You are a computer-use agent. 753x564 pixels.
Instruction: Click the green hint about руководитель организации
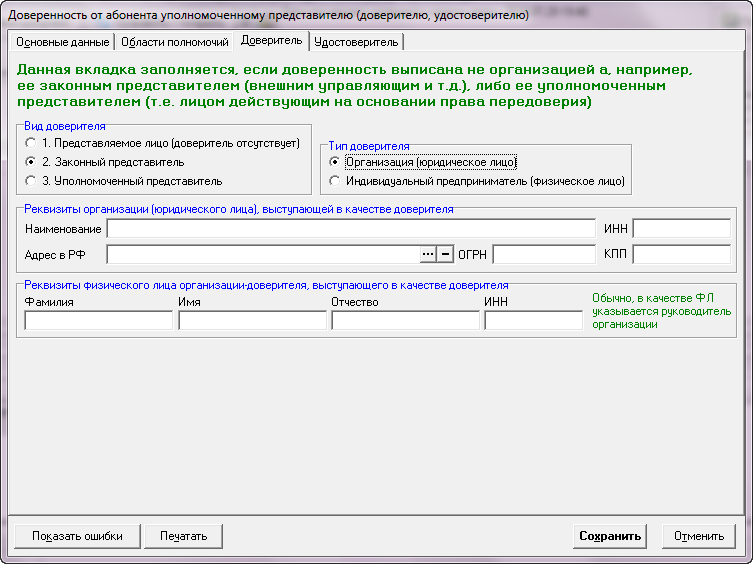click(661, 311)
